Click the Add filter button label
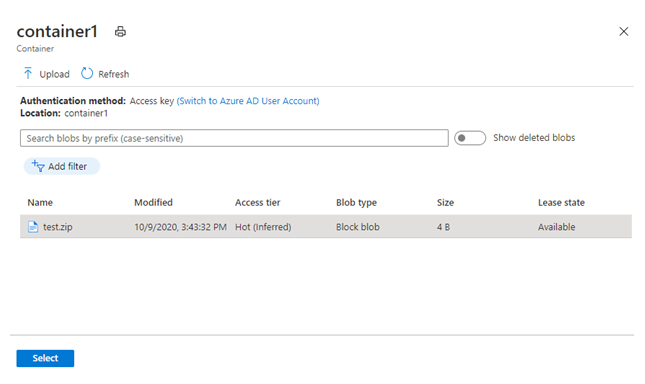The width and height of the screenshot is (645, 384). (x=67, y=166)
